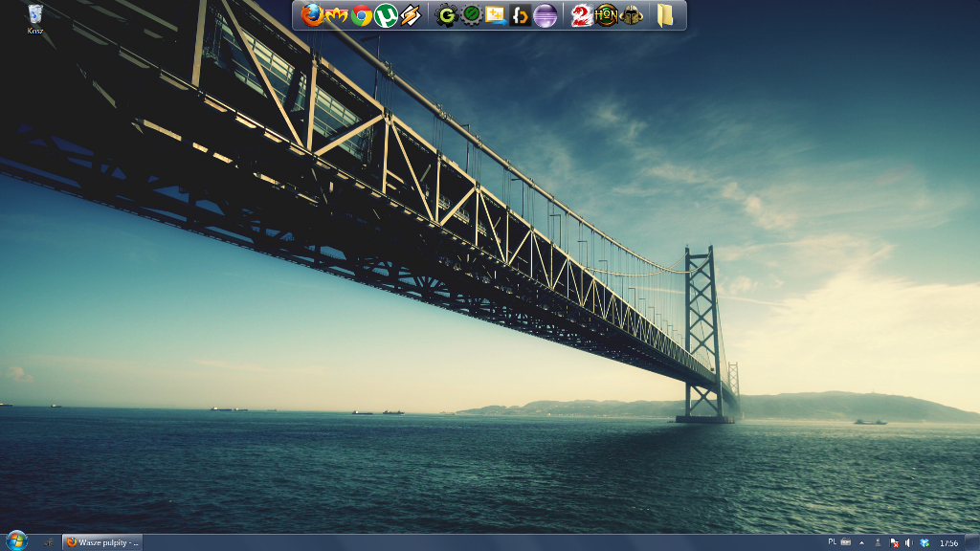This screenshot has width=980, height=551.
Task: Launch the Eclipse IDE icon
Action: click(545, 15)
